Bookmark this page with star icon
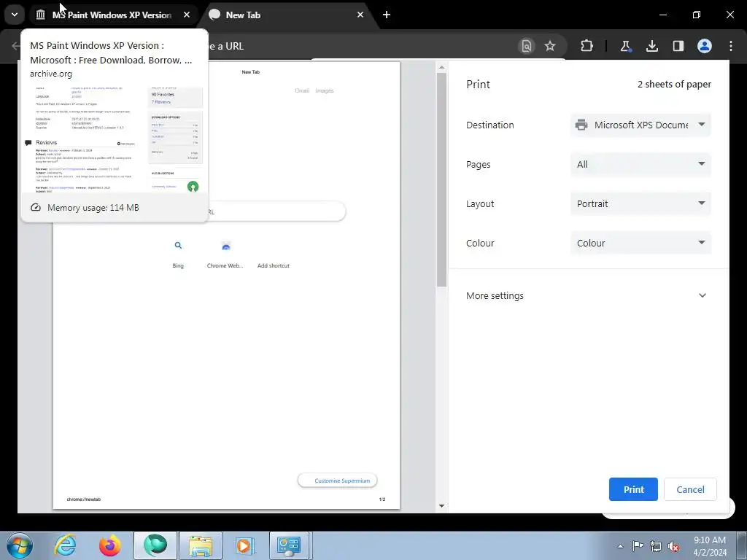This screenshot has height=560, width=747. click(550, 46)
